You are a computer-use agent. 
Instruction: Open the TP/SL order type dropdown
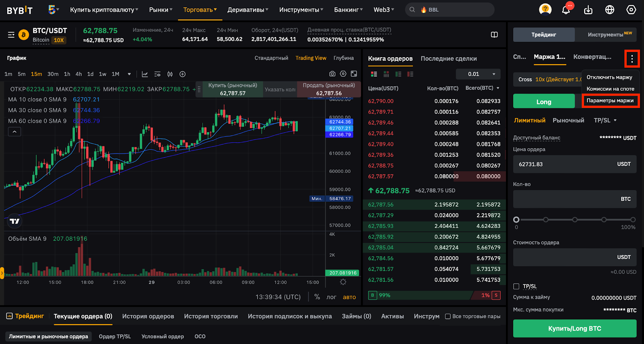(605, 120)
